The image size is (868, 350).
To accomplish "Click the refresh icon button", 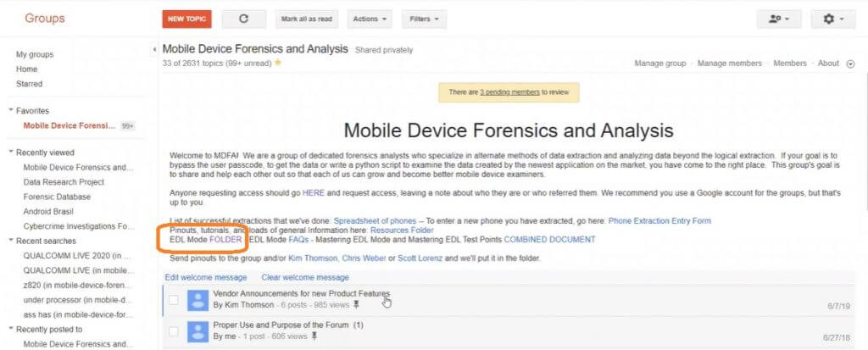I will [243, 19].
